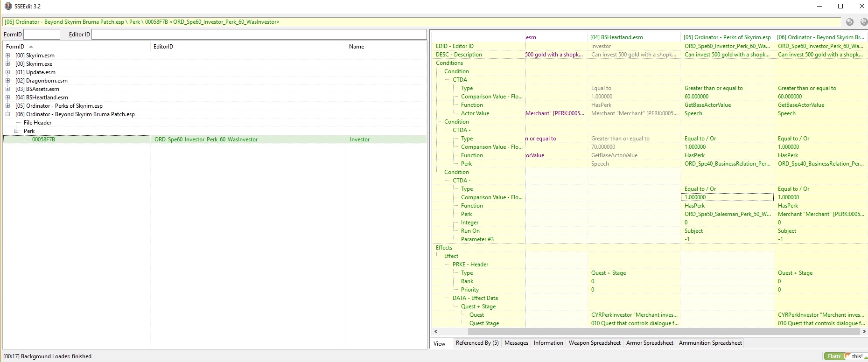Select the File Header tree item
This screenshot has width=868, height=362.
coord(38,123)
